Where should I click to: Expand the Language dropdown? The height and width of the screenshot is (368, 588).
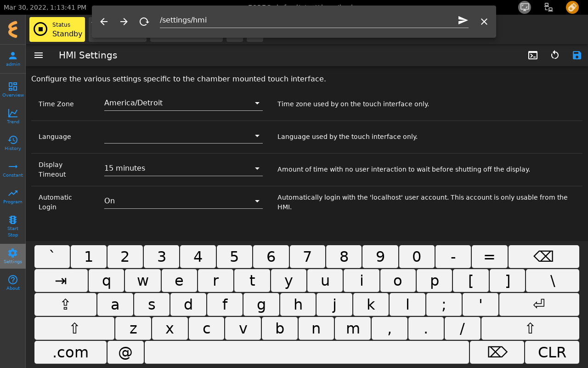[183, 136]
